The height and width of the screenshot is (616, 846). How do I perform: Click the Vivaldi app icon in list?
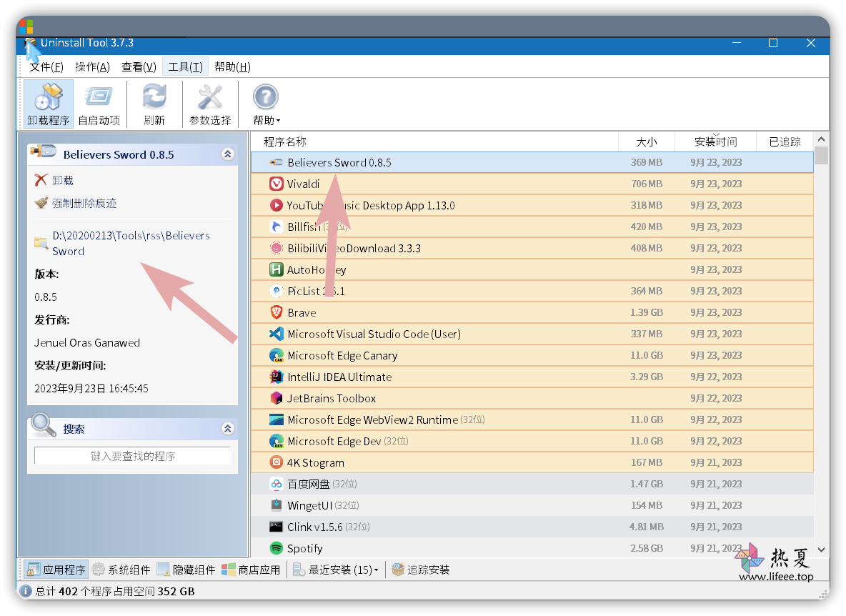tap(277, 184)
